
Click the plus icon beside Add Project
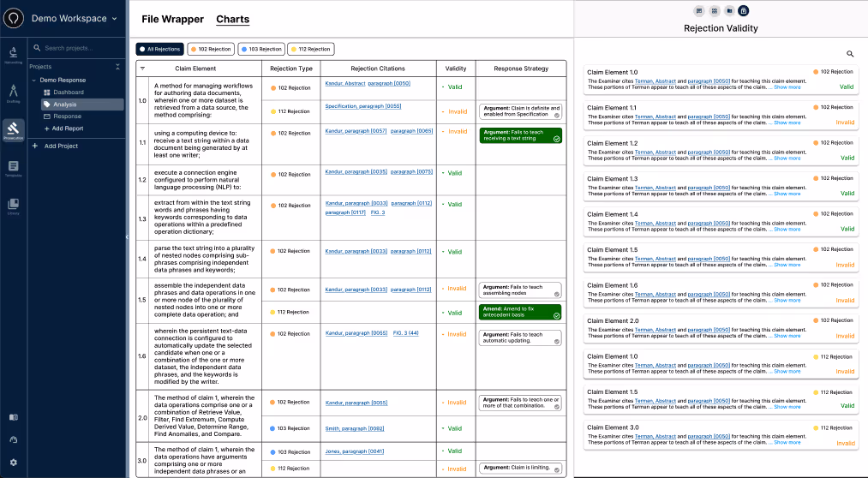[x=35, y=146]
